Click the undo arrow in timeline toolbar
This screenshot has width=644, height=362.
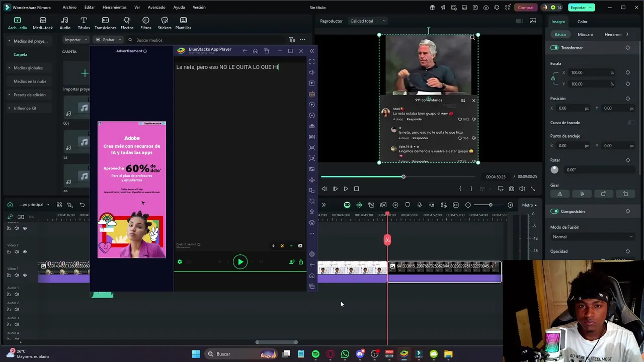(x=82, y=205)
